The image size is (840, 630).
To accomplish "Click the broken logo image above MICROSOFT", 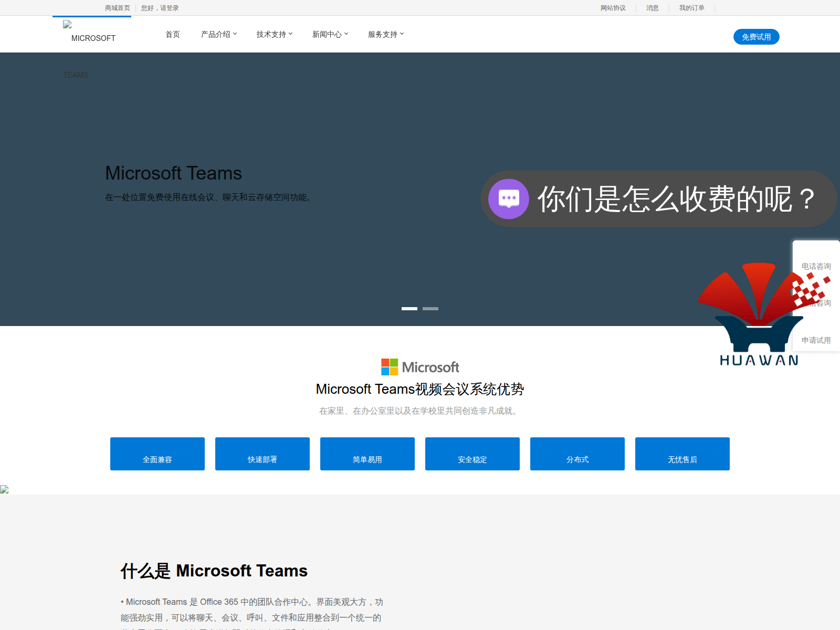I will [x=67, y=24].
